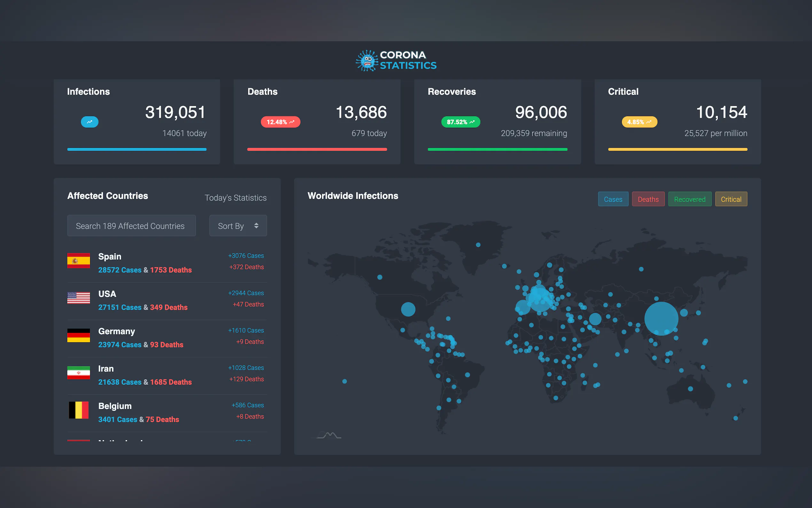
Task: Click the red 12.48% deaths badge
Action: click(x=280, y=122)
